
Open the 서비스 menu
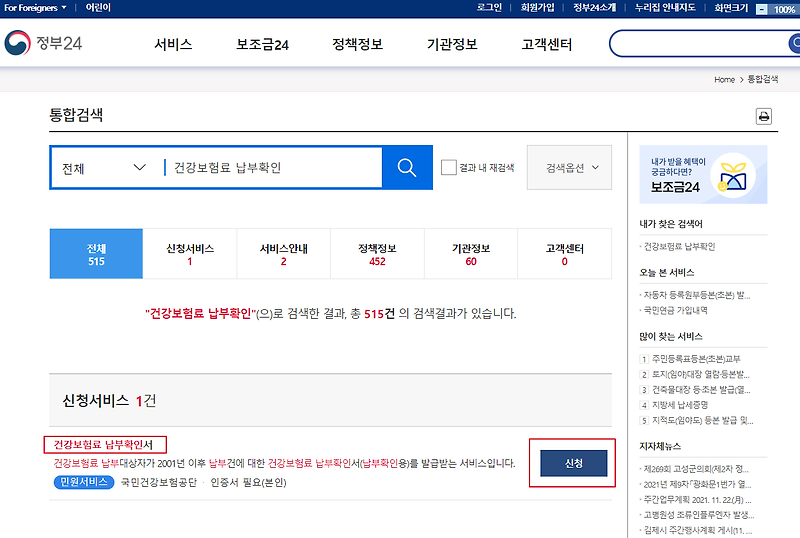tap(173, 44)
